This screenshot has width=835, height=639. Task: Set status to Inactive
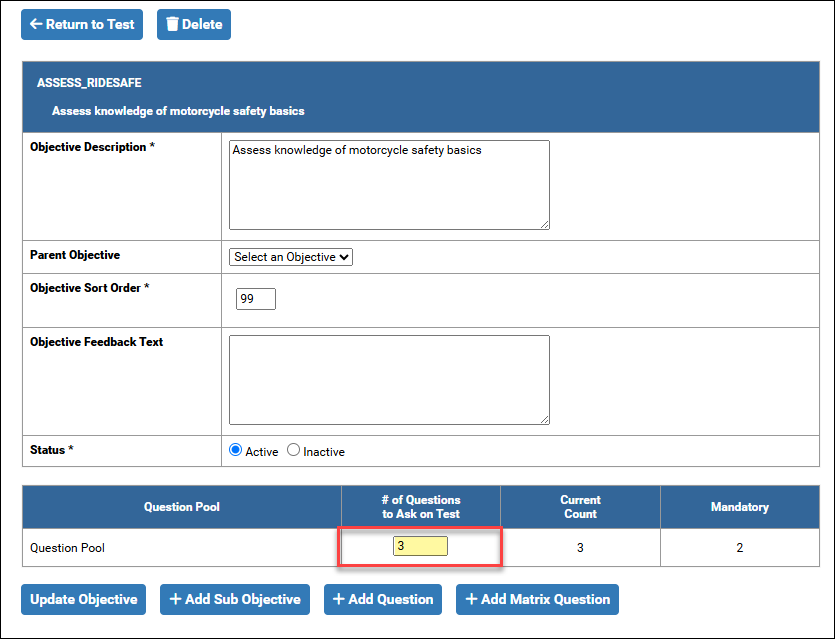(293, 450)
